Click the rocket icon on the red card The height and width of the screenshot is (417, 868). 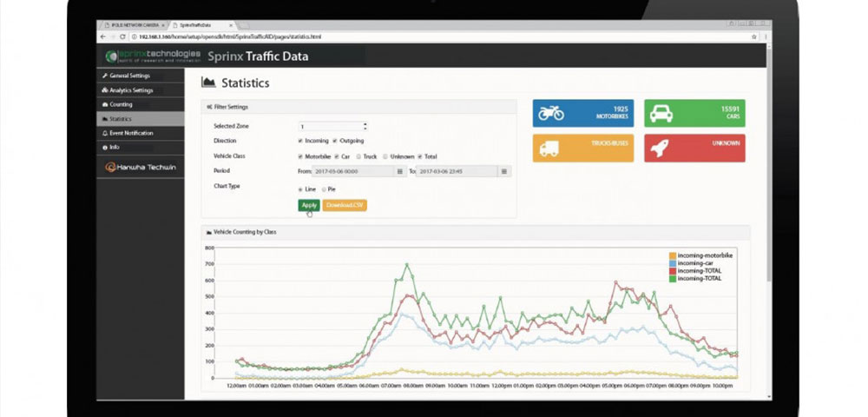click(x=660, y=149)
